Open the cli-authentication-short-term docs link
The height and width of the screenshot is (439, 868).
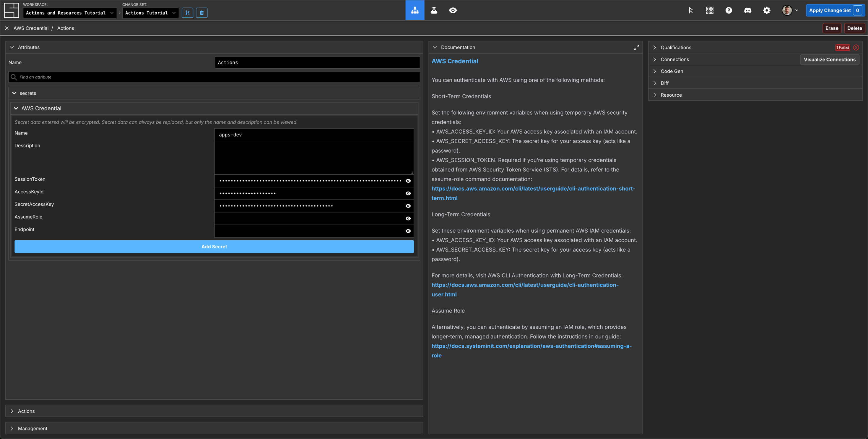[x=533, y=194]
